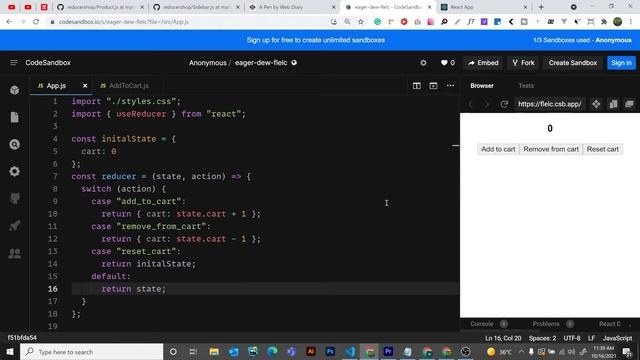Open the Sandbox Info cube icon in sidebar
The width and height of the screenshot is (640, 360).
(15, 90)
